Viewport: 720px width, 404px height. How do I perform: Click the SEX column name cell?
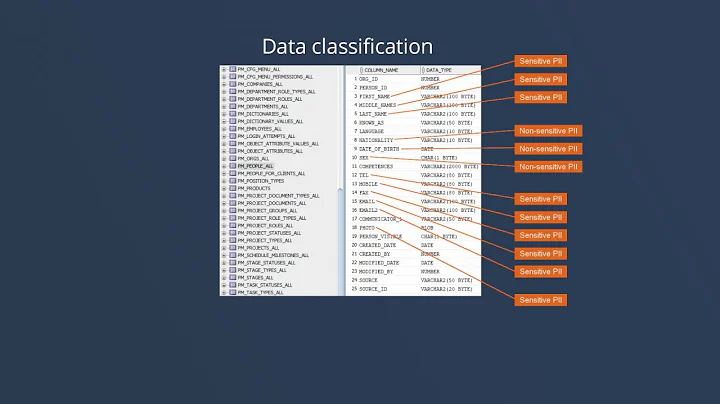[364, 157]
